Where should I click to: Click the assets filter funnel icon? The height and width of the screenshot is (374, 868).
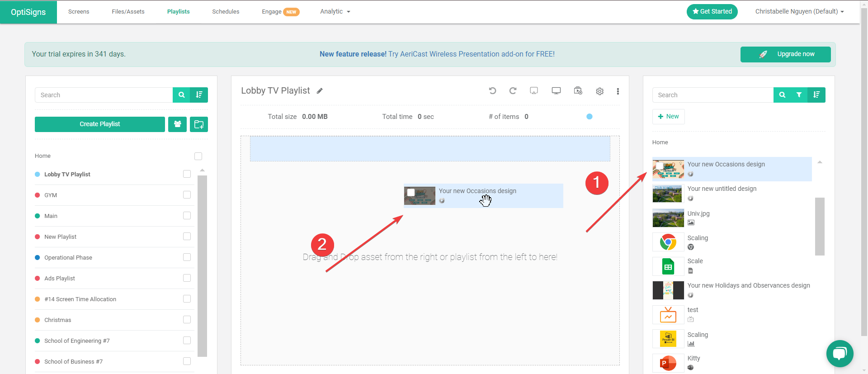799,95
